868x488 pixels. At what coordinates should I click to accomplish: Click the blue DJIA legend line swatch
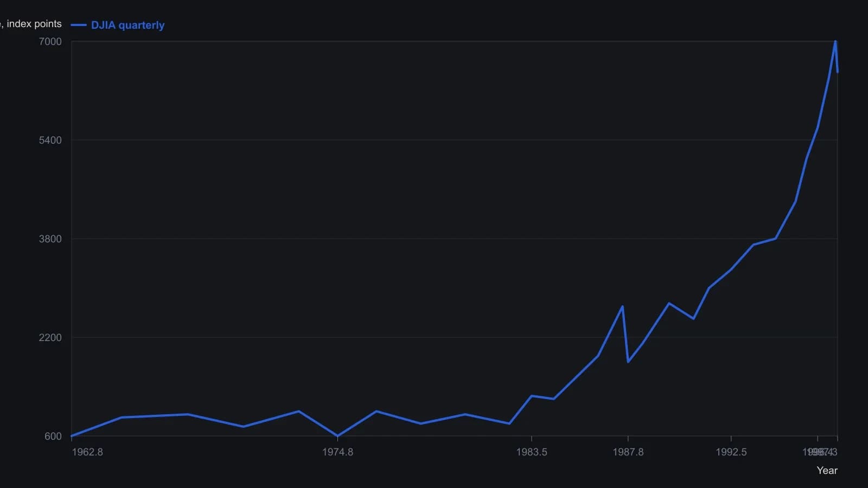(79, 25)
